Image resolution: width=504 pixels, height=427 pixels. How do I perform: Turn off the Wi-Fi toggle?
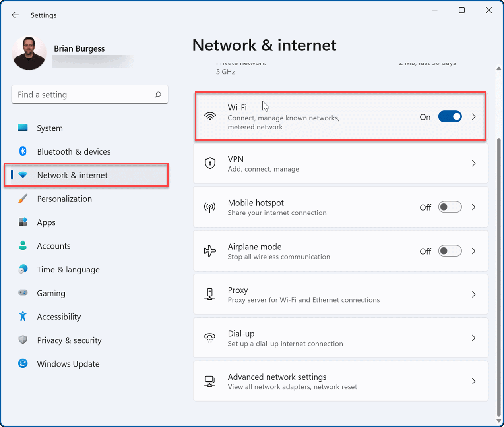tap(450, 116)
